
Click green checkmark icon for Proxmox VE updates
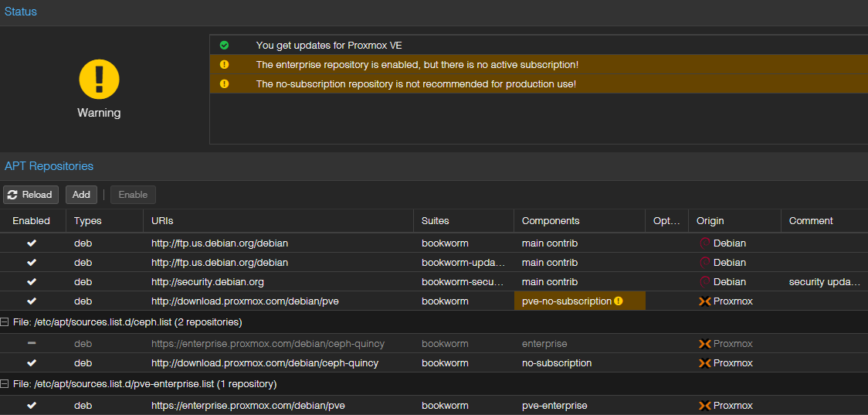[224, 46]
